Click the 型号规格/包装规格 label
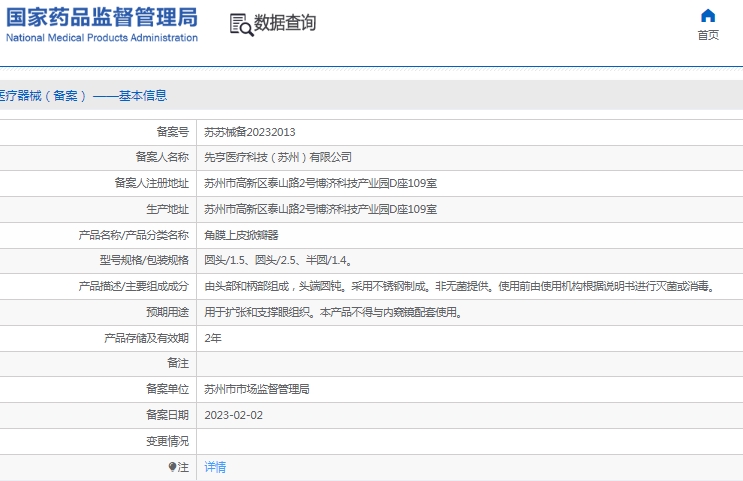The width and height of the screenshot is (743, 481). [144, 260]
